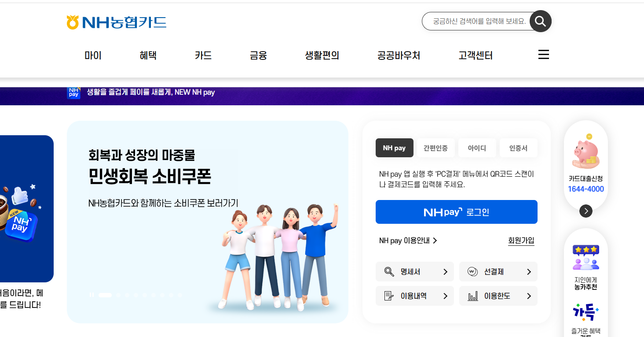Open the 공공바우처 menu
The height and width of the screenshot is (337, 644).
point(399,56)
